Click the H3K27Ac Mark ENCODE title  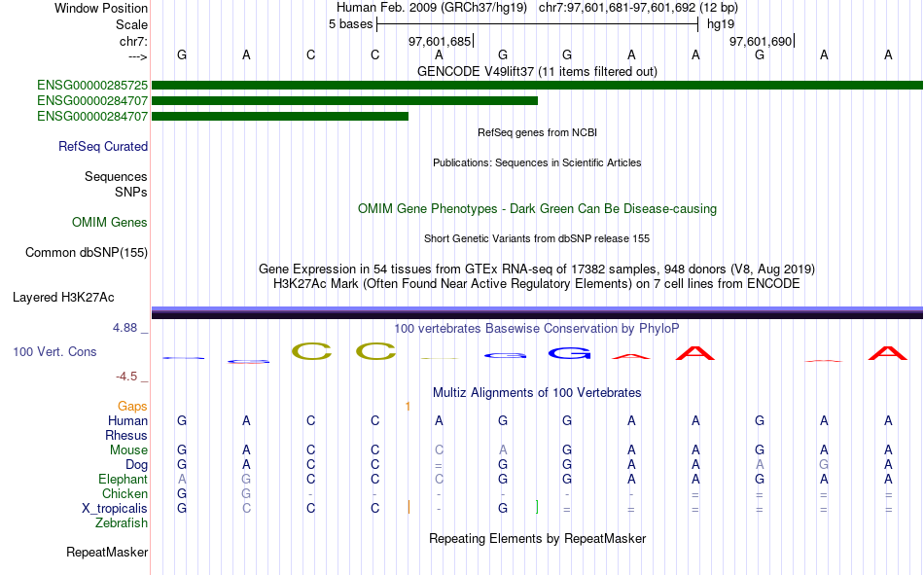tap(537, 284)
